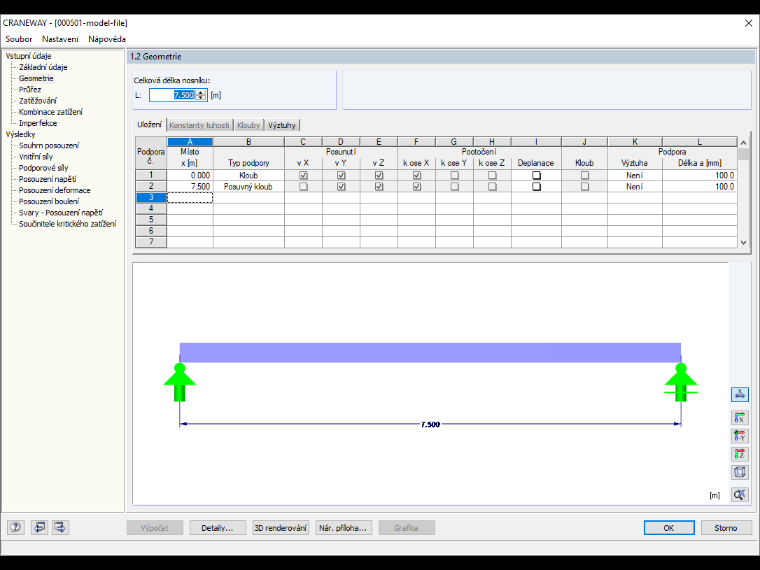Screen dimensions: 760x570
Task: Open Kombinace zatížení tree item
Action: pos(50,111)
